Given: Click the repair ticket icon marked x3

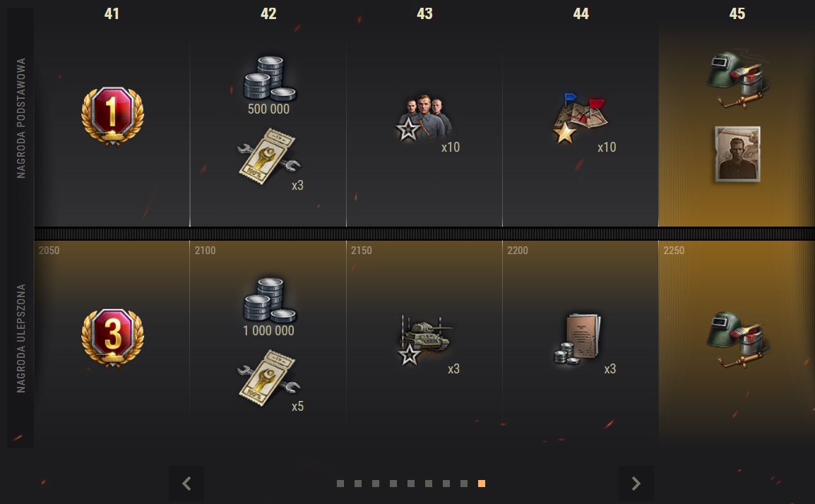Looking at the screenshot, I should click(x=268, y=157).
